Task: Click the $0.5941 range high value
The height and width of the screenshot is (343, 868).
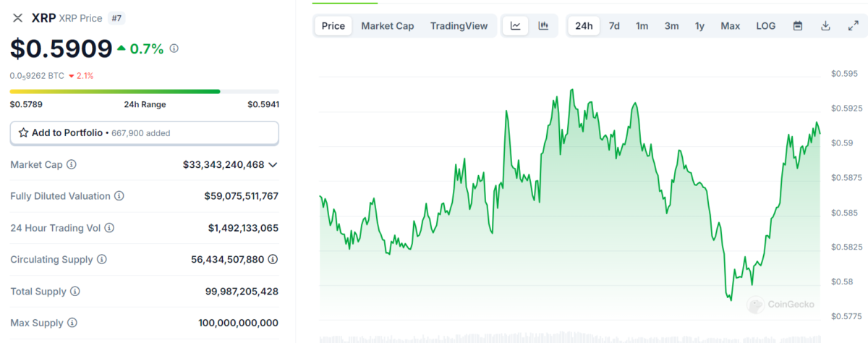Action: (263, 104)
